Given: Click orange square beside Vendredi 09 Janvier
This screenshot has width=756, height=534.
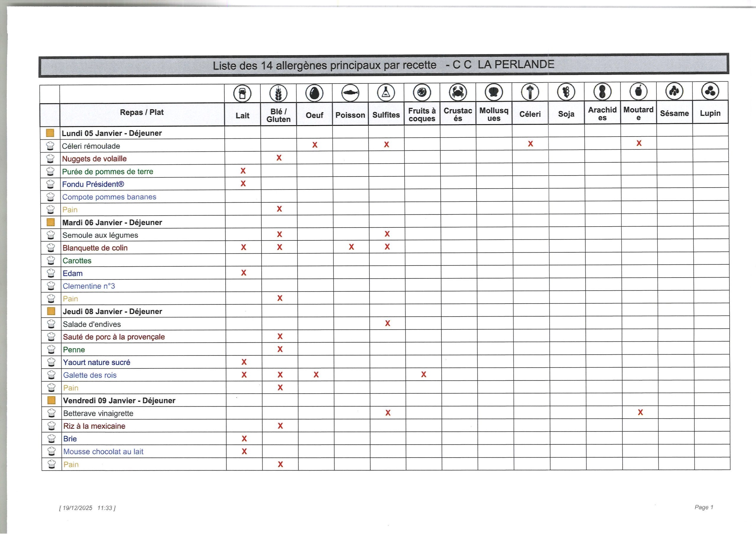Looking at the screenshot, I should (x=51, y=400).
